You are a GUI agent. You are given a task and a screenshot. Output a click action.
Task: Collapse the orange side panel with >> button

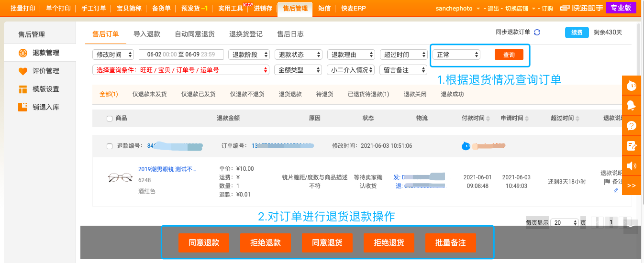tap(631, 186)
